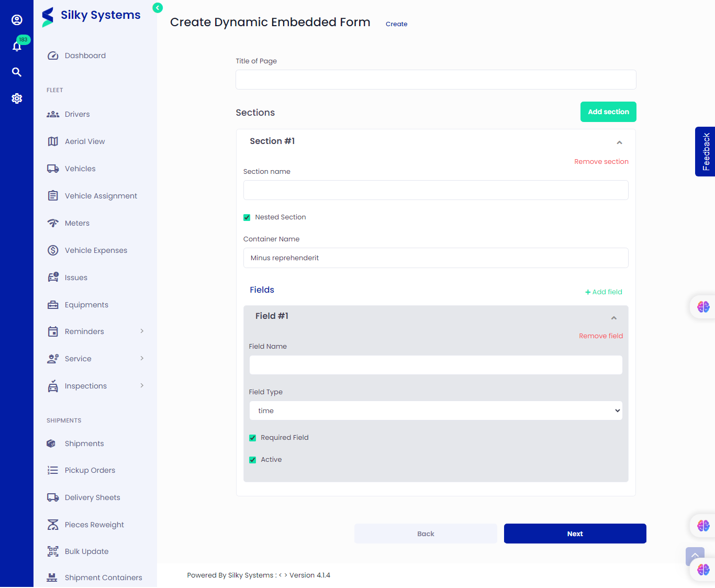Toggle the Required Field checkbox
715x588 pixels.
[x=253, y=438]
